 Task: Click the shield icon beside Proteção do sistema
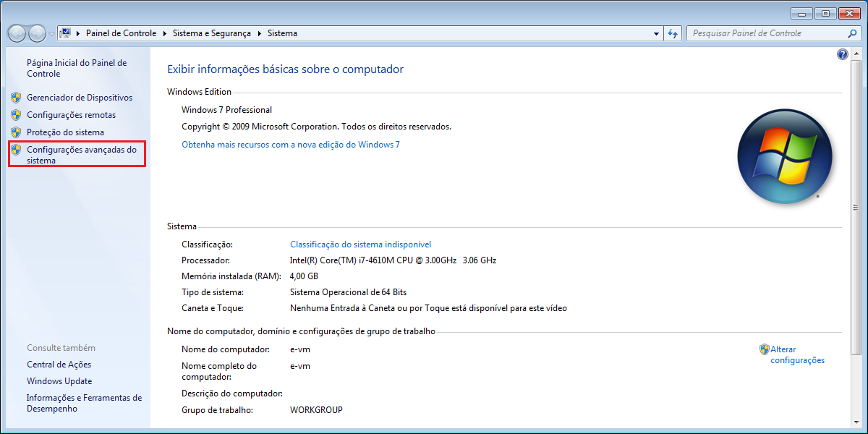16,132
